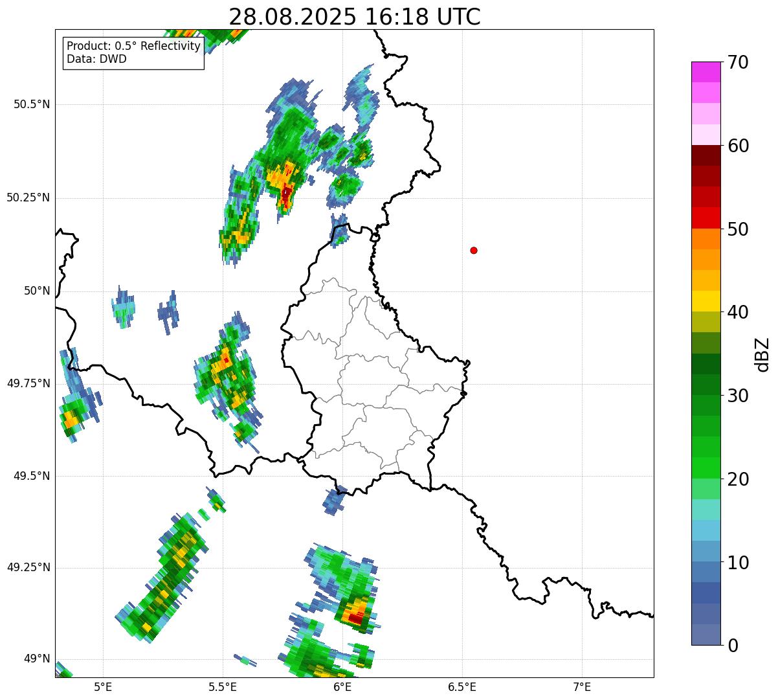The height and width of the screenshot is (700, 778).
Task: Pick the yellow swatch just above 40
Action: click(706, 301)
